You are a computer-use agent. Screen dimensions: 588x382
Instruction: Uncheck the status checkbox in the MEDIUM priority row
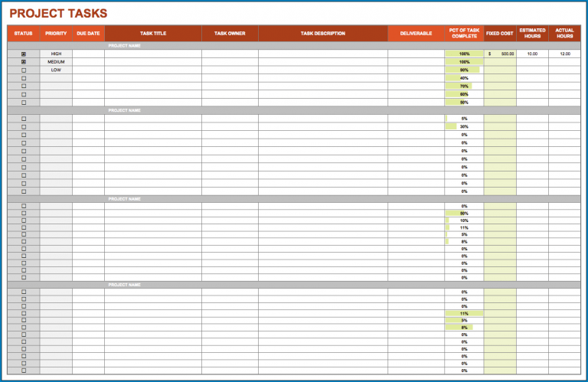pos(24,62)
